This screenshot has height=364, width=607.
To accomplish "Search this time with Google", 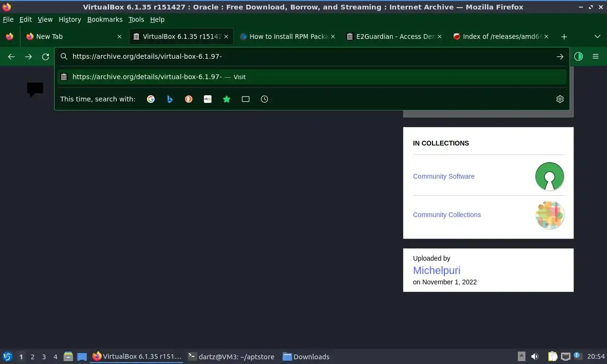I will pyautogui.click(x=151, y=99).
